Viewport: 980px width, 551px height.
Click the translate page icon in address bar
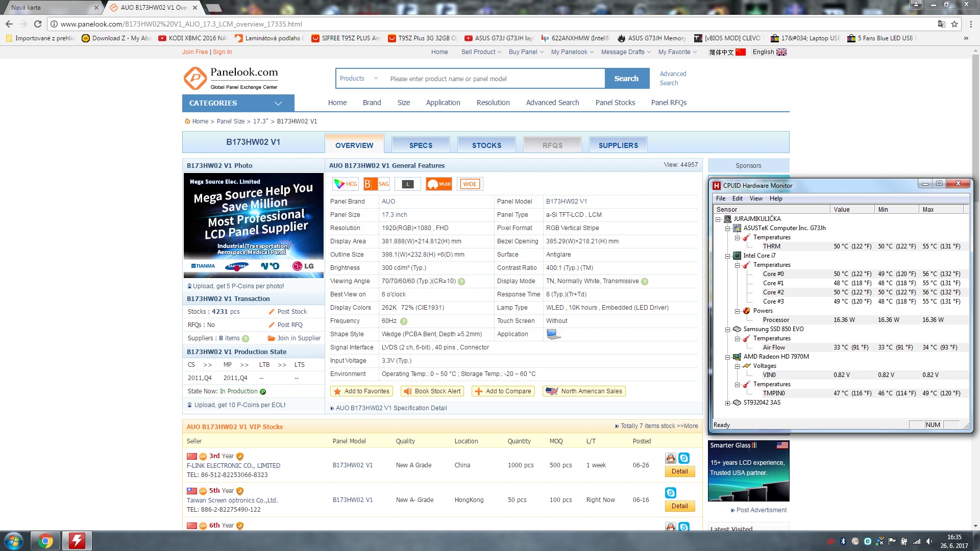point(942,24)
